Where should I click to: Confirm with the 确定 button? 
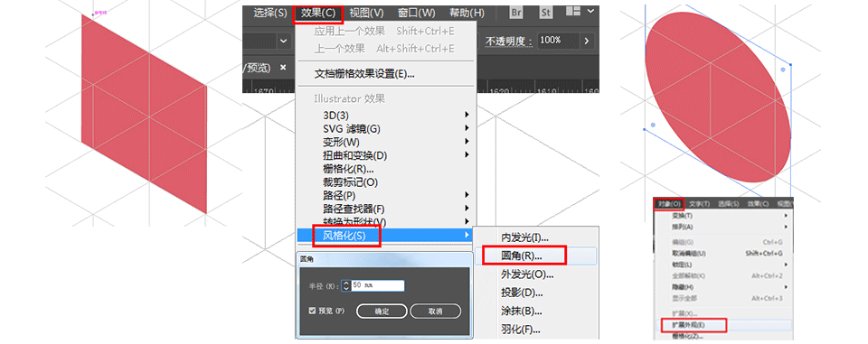382,311
